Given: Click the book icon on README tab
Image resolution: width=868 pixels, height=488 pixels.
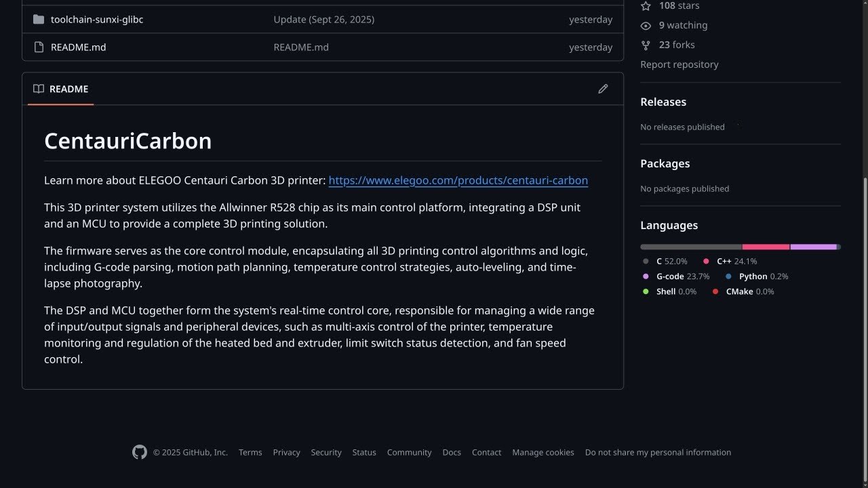Looking at the screenshot, I should click(x=39, y=89).
